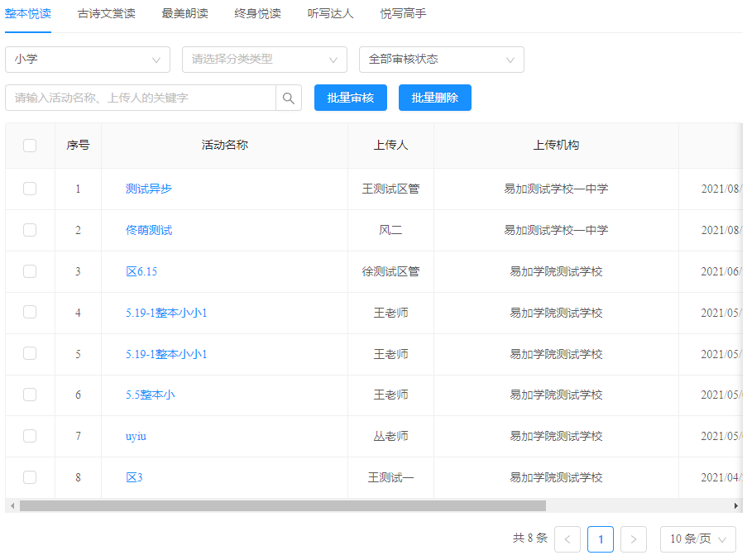
Task: Open the 请选择分类类型 dropdown
Action: [x=265, y=60]
